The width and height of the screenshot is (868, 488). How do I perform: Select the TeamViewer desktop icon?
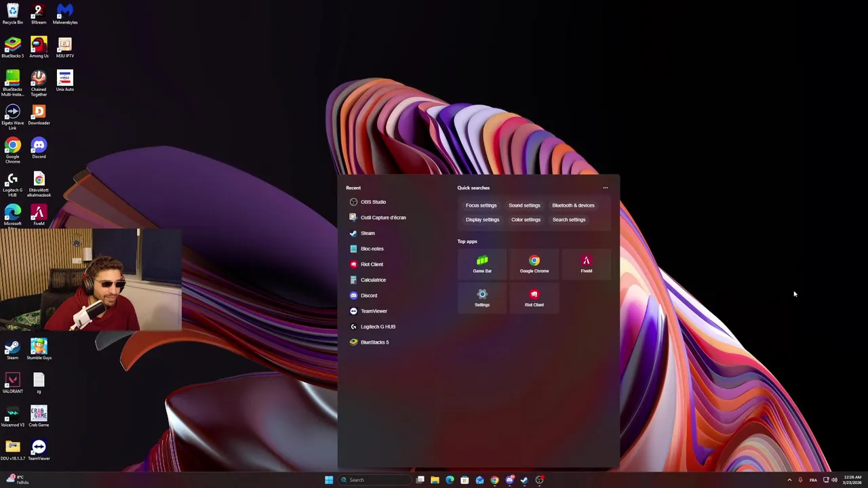pyautogui.click(x=39, y=450)
